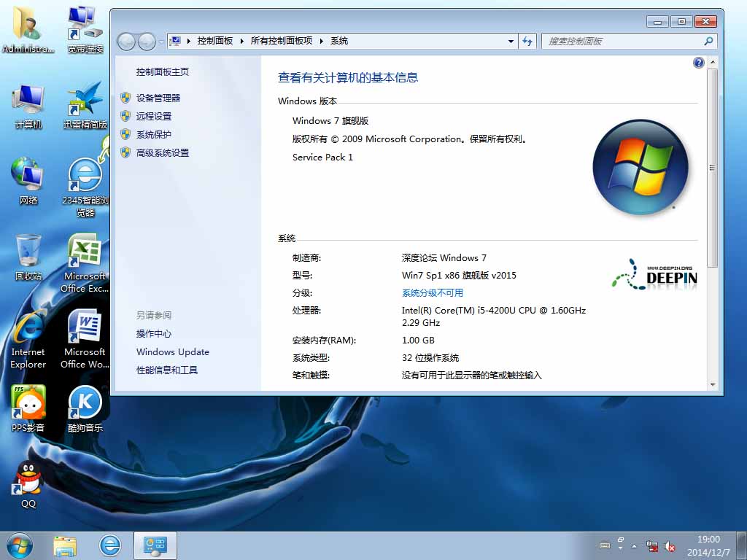747x560 pixels.
Task: Show hidden tray icons arrow
Action: click(635, 546)
